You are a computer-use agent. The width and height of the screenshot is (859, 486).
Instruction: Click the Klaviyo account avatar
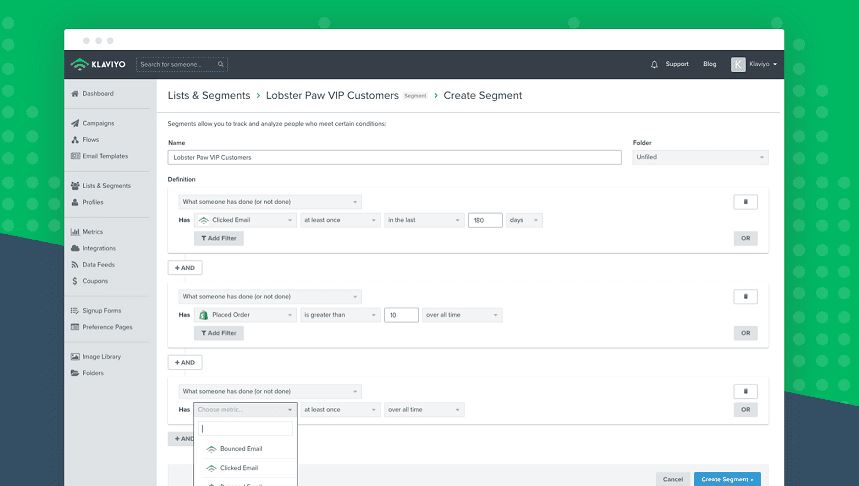pyautogui.click(x=738, y=64)
